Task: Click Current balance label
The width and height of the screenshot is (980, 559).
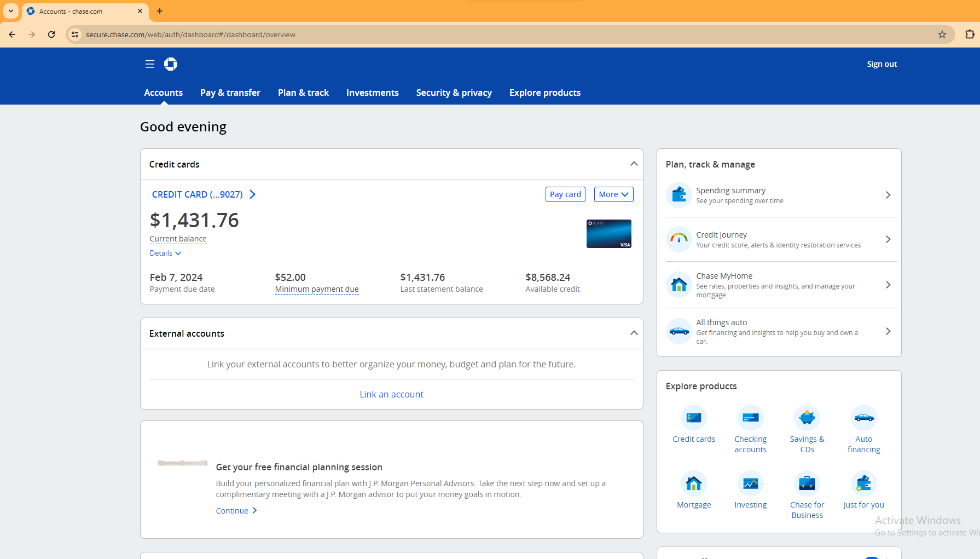Action: tap(178, 239)
